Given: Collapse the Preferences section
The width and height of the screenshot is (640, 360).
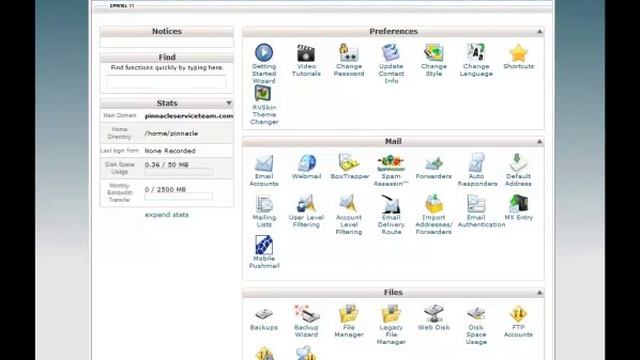Looking at the screenshot, I should 539,31.
